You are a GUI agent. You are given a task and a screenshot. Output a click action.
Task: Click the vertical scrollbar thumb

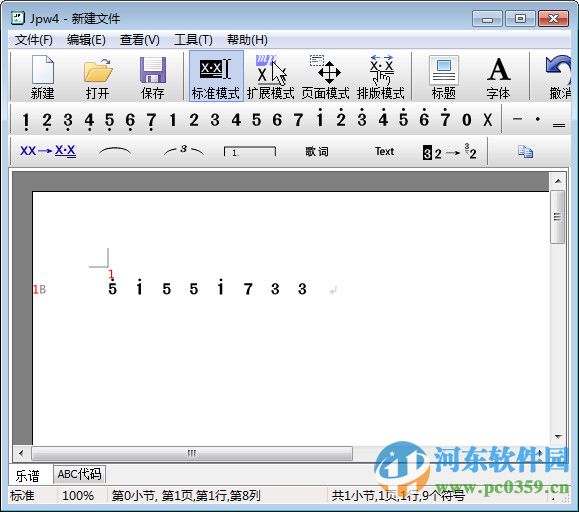click(558, 217)
